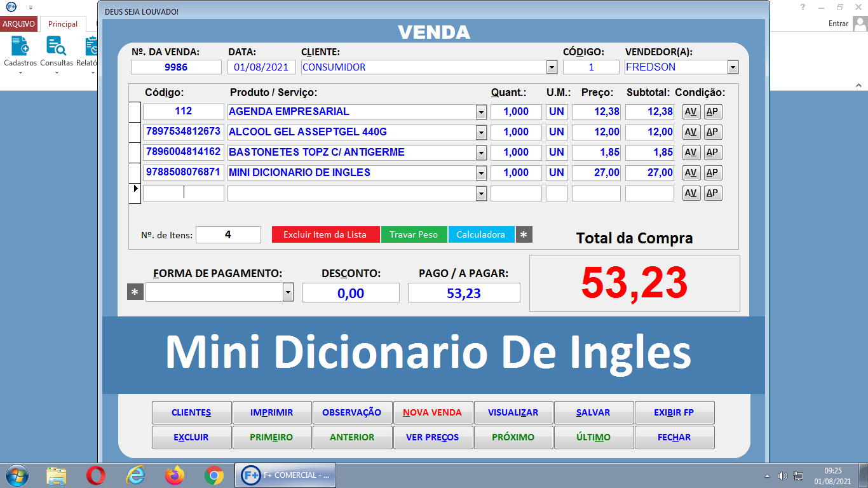Click the speaker icon in the system tray
The height and width of the screenshot is (488, 868).
tap(782, 475)
